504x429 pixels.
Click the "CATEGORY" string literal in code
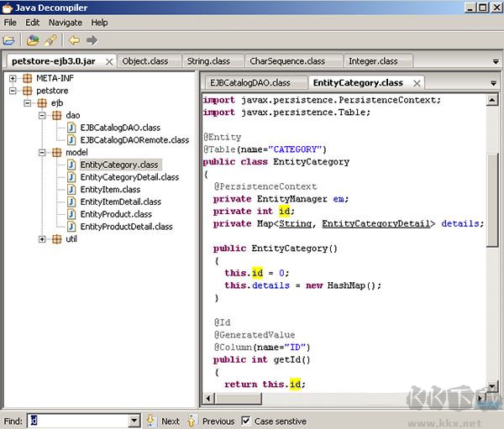tap(295, 149)
